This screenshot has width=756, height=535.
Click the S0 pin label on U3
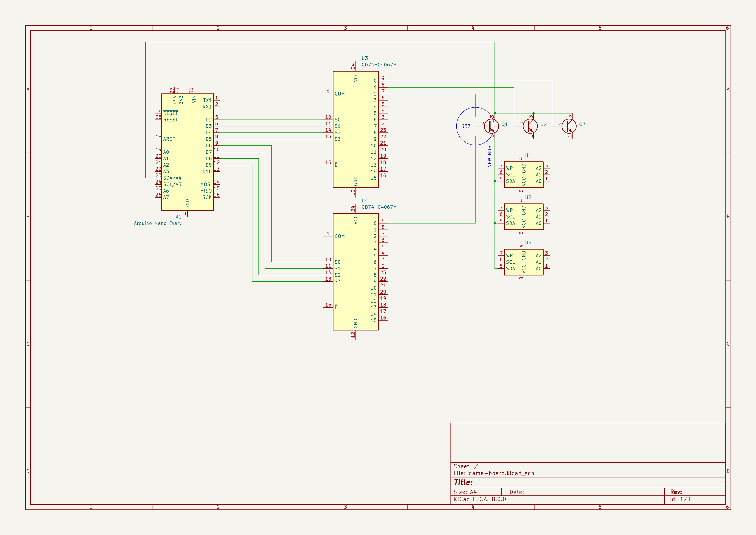(x=338, y=120)
